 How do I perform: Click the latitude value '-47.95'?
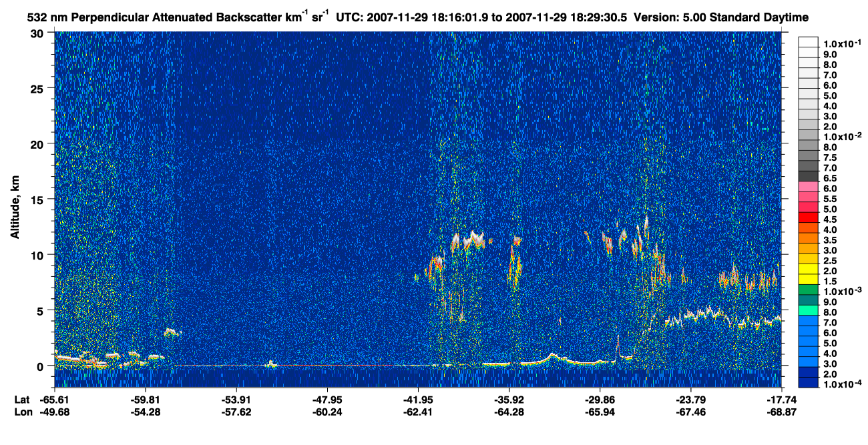click(x=327, y=400)
